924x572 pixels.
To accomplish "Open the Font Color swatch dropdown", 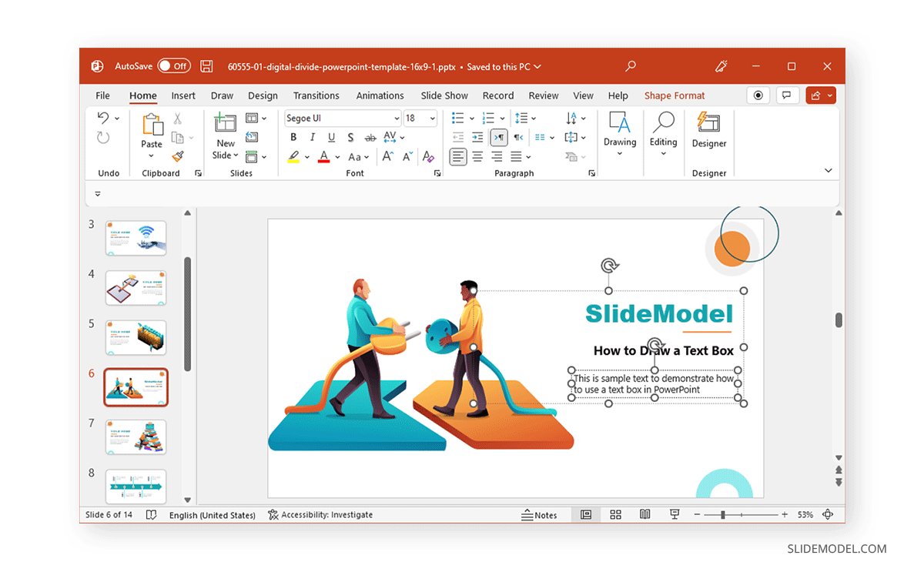I will (x=336, y=156).
